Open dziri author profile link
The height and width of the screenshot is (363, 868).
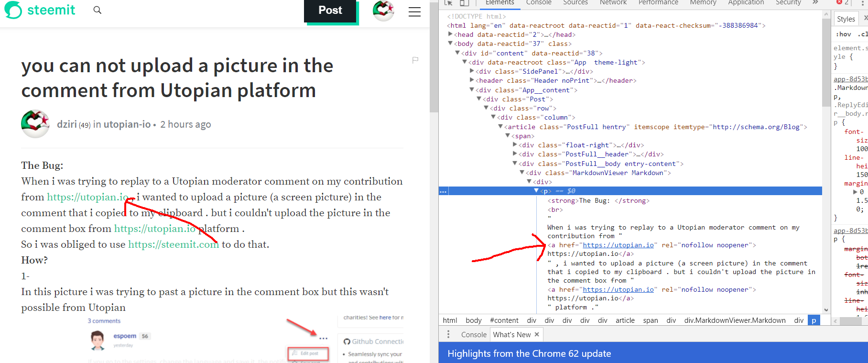66,124
